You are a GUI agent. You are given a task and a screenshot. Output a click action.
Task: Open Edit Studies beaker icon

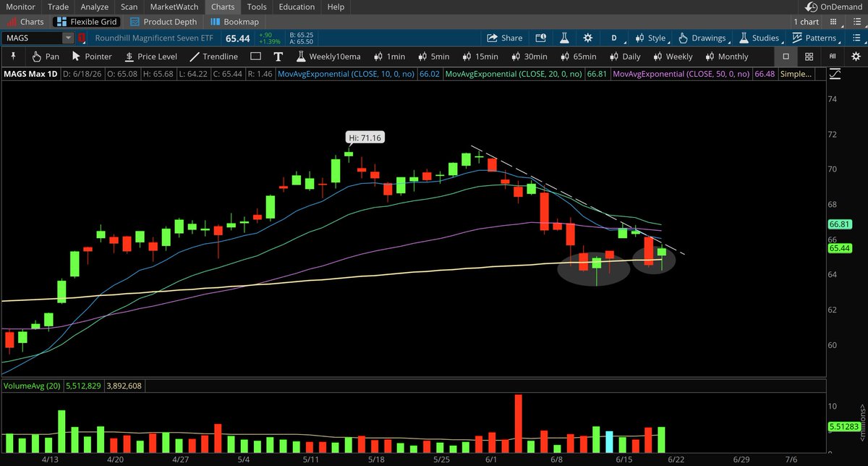click(x=565, y=38)
